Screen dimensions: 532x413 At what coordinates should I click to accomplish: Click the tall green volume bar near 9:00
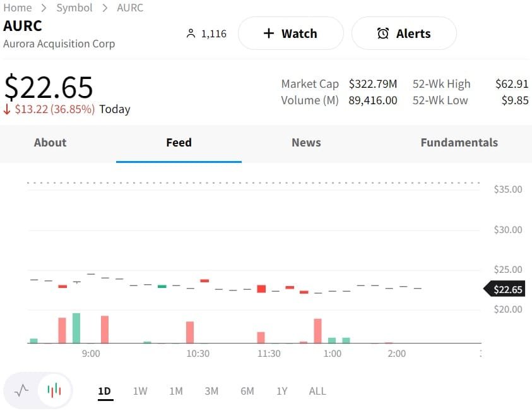(x=76, y=328)
